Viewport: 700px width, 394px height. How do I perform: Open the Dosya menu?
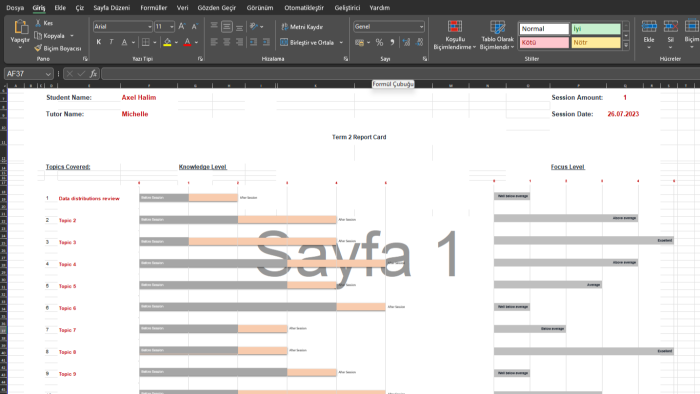coord(15,8)
